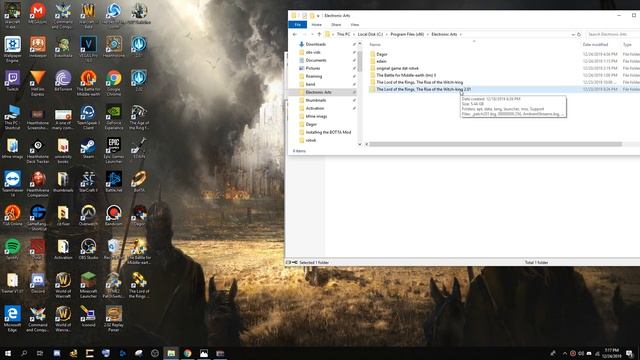Select Installing the BOTTA Mod folder

328,132
